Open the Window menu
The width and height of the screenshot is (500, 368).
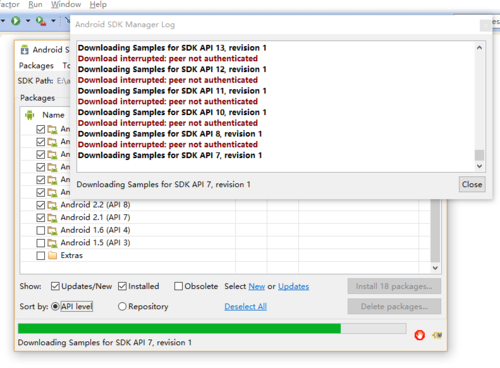66,5
